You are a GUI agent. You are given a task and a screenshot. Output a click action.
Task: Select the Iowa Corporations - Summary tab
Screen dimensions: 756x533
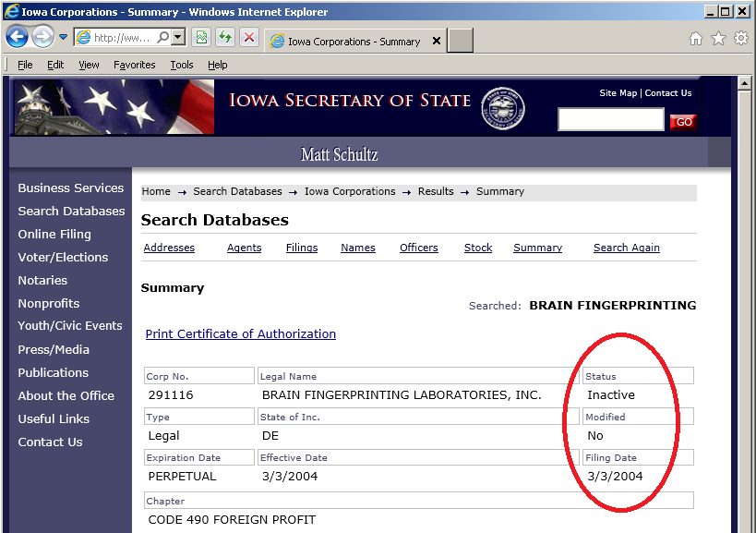354,41
